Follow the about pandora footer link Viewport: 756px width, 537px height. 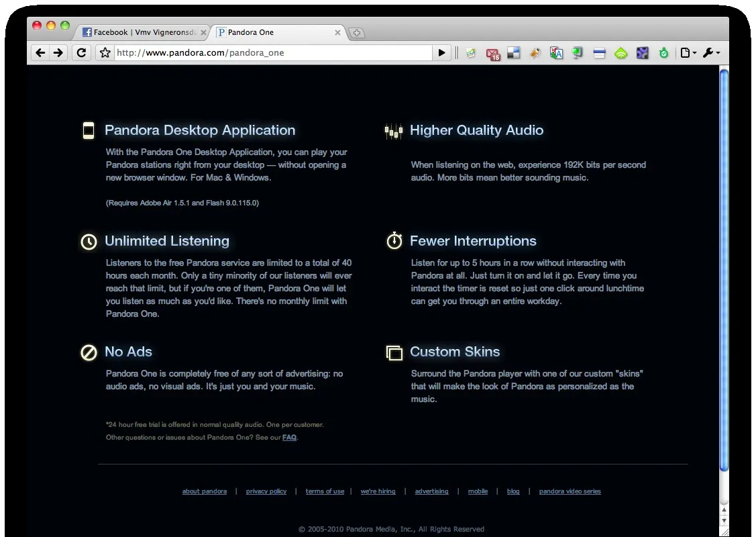tap(205, 491)
